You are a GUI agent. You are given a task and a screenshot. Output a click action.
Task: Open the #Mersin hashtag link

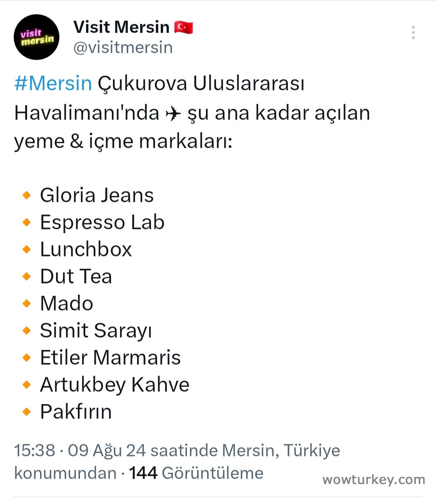tap(53, 83)
